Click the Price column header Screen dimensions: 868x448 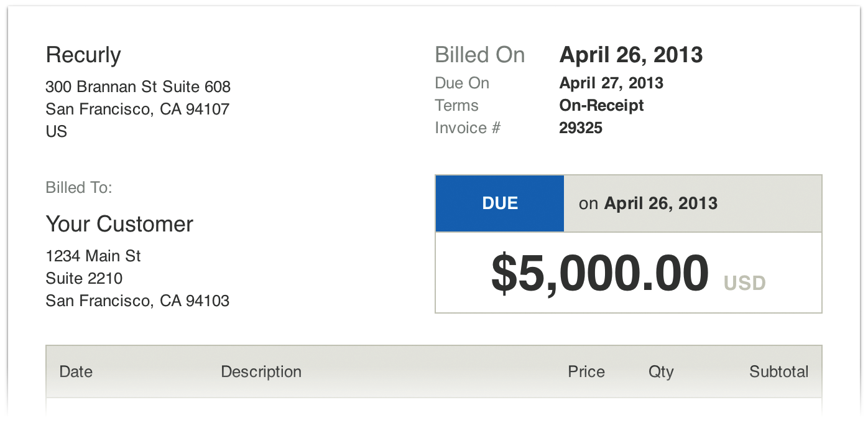tap(586, 371)
